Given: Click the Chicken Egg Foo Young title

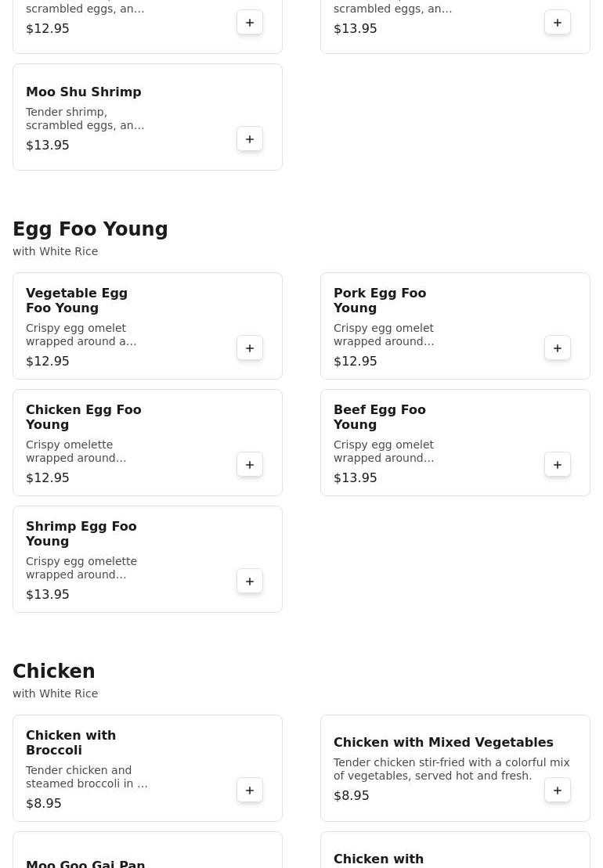Looking at the screenshot, I should coord(83,417).
